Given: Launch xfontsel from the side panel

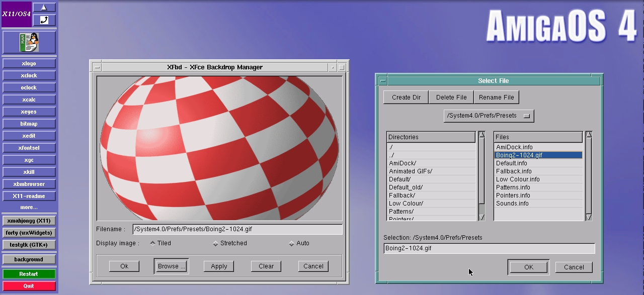Looking at the screenshot, I should (29, 148).
